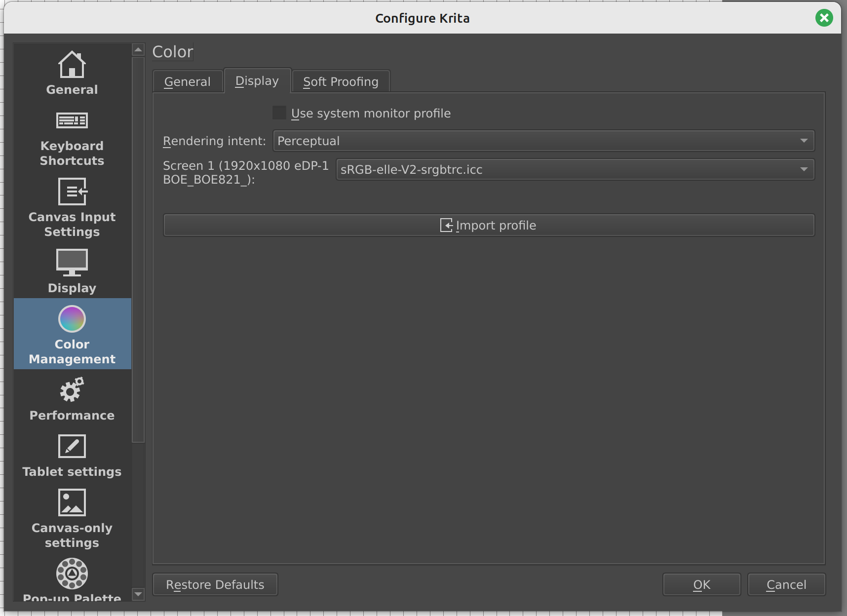
Task: Open the General settings page icon
Action: click(x=72, y=66)
